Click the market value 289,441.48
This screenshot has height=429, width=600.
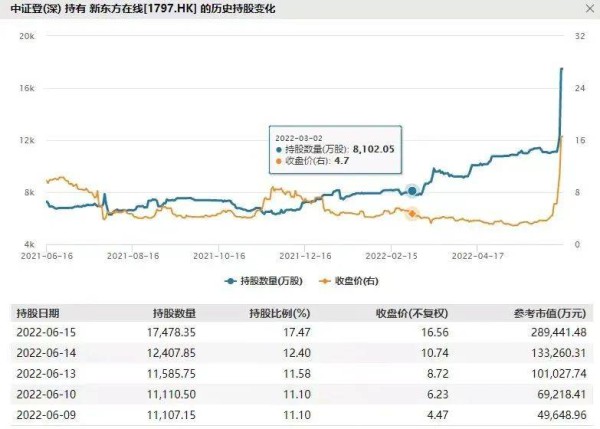coord(558,332)
